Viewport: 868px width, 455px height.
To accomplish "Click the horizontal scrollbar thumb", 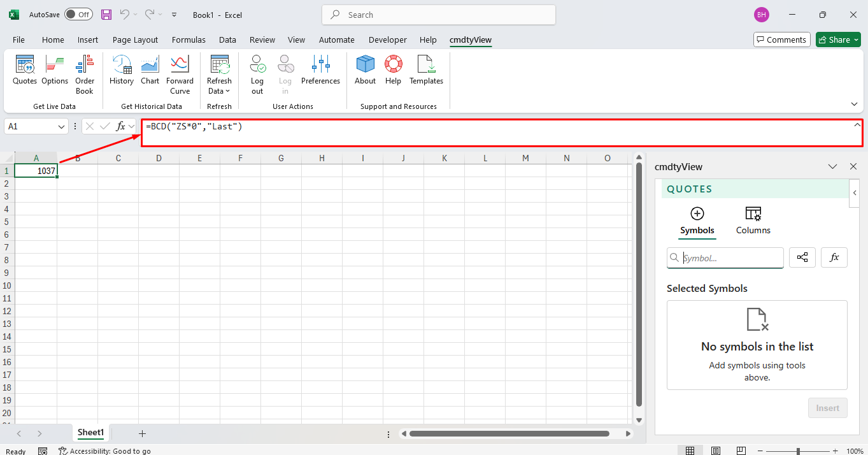I will point(509,433).
